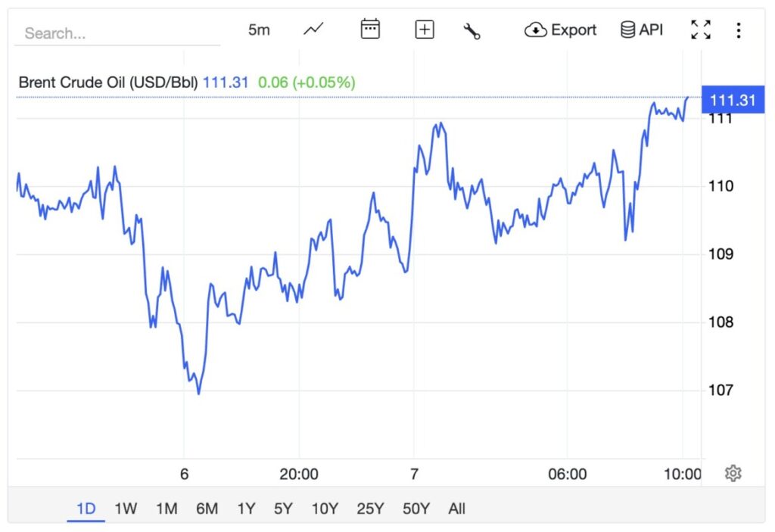Open the three-dot overflow menu
Image resolution: width=775 pixels, height=532 pixels.
739,29
